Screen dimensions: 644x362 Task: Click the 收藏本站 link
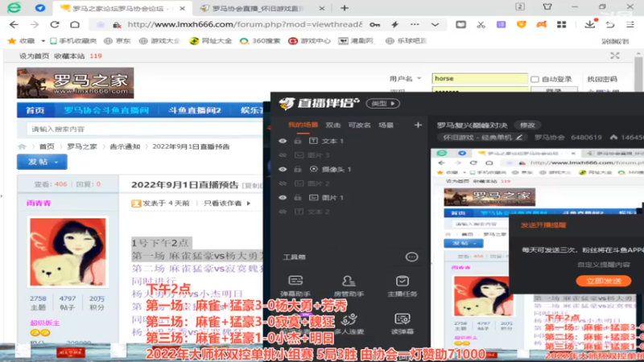(69, 56)
